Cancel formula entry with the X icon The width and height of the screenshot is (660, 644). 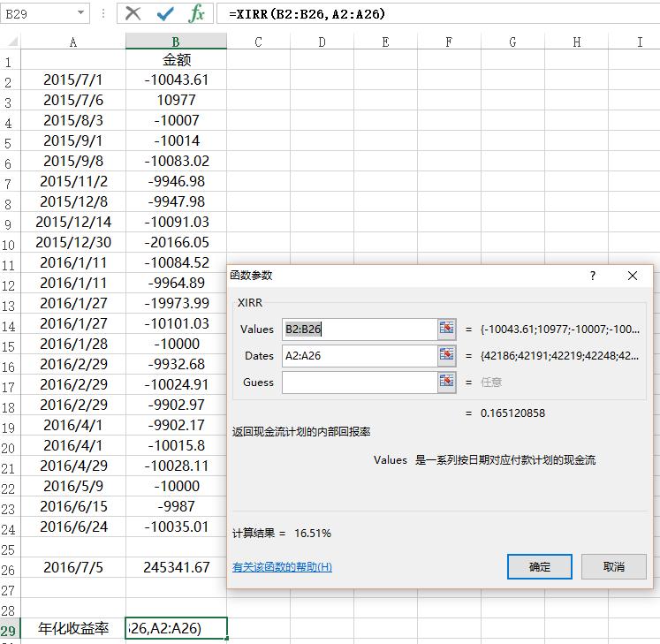pos(133,13)
